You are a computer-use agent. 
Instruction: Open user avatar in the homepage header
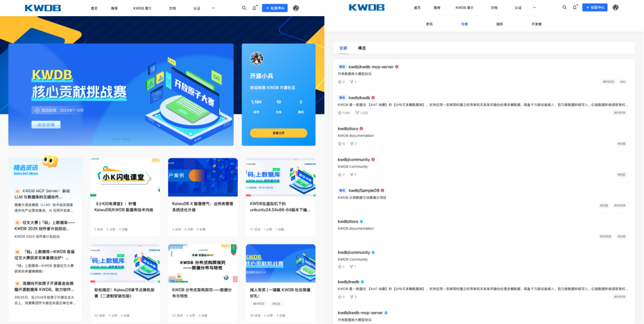(296, 8)
